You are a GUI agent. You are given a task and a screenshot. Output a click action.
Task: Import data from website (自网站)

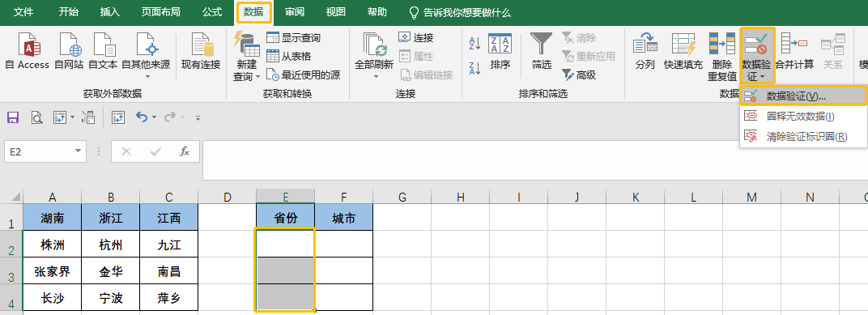(69, 50)
